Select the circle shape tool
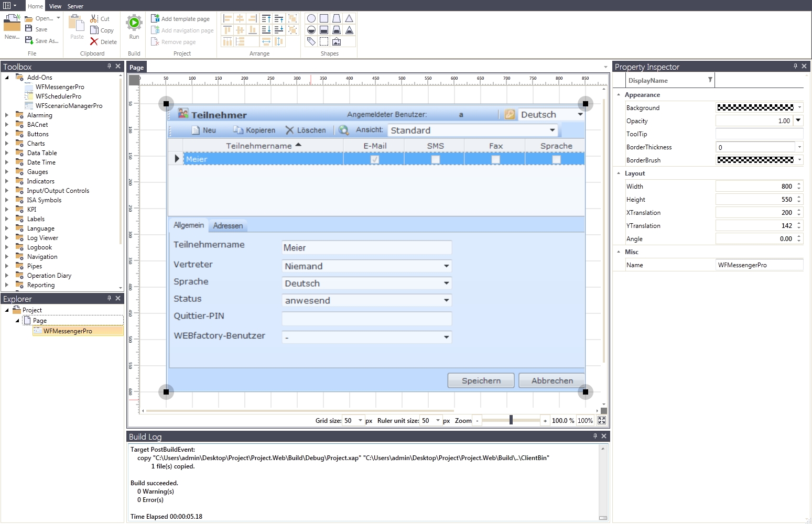The height and width of the screenshot is (524, 812). (311, 18)
